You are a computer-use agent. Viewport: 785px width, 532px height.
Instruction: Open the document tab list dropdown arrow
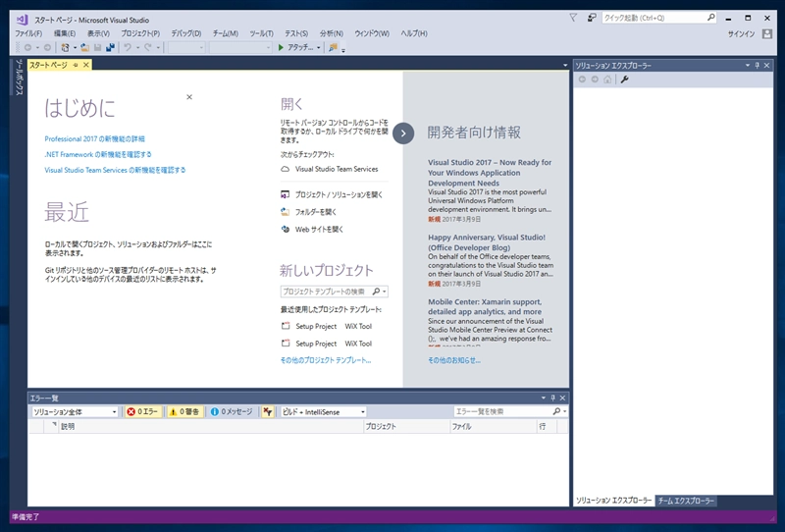[x=565, y=65]
